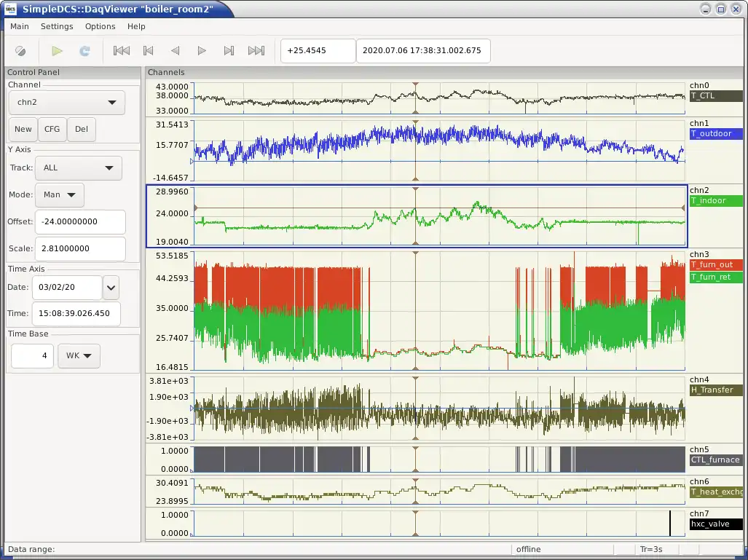Click the skip-to-previous icon

click(149, 51)
